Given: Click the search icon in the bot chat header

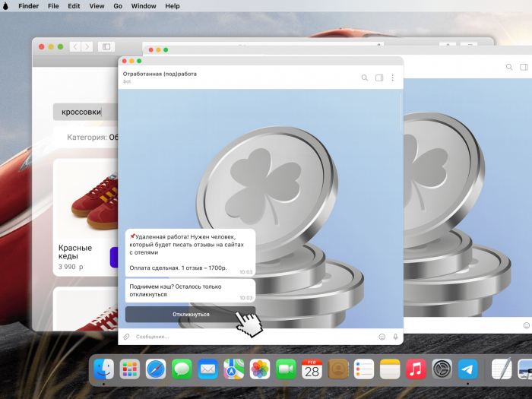Looking at the screenshot, I should pos(364,78).
